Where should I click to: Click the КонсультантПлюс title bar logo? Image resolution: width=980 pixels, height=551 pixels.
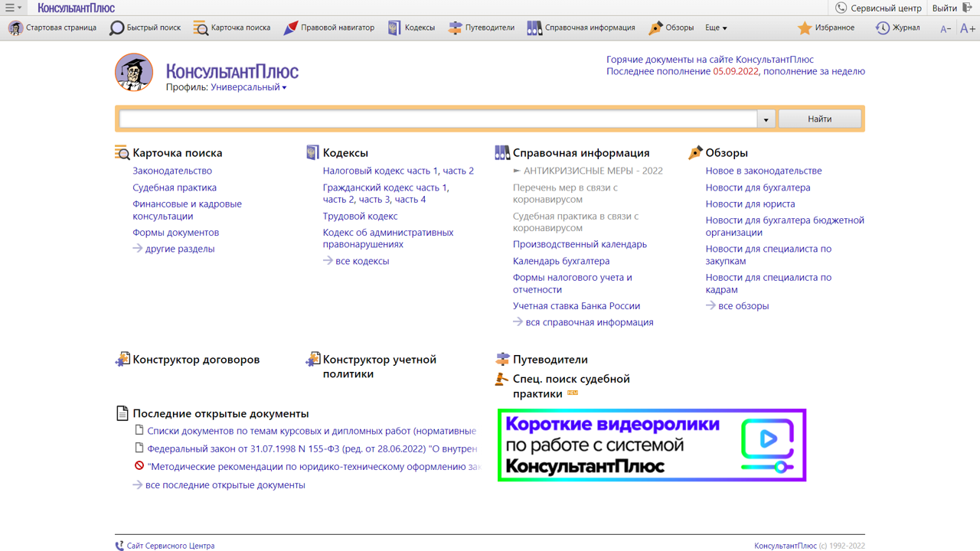tap(77, 8)
